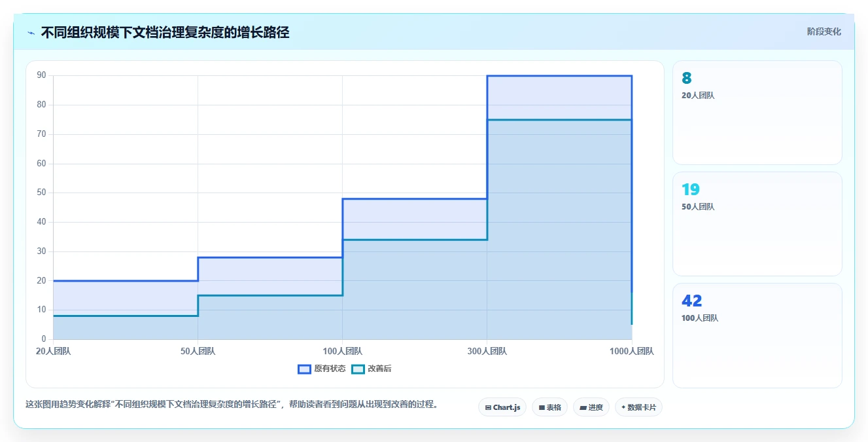Select the 20人团队 card showing 8
The height and width of the screenshot is (442, 868).
(757, 113)
